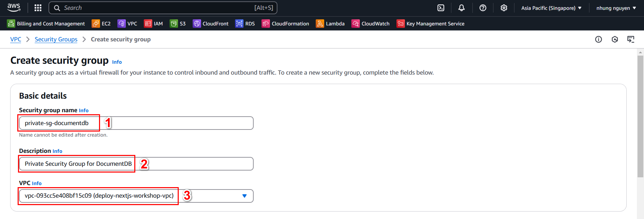Screen dimensions: 644x219
Task: Click the 'Basic details' heading
Action: click(43, 96)
